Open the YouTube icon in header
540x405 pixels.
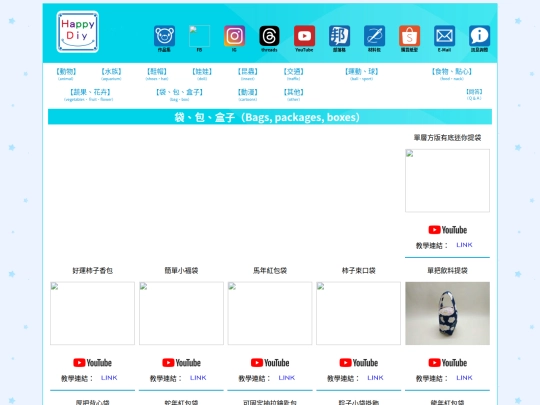tap(304, 36)
